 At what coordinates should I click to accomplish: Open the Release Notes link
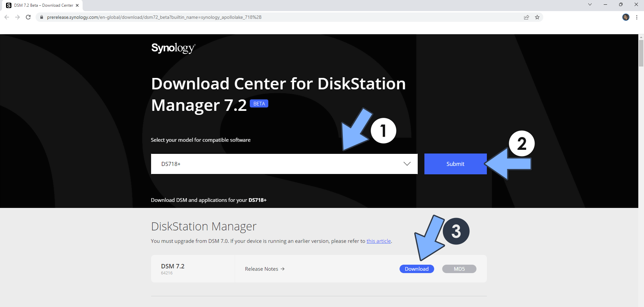coord(265,269)
